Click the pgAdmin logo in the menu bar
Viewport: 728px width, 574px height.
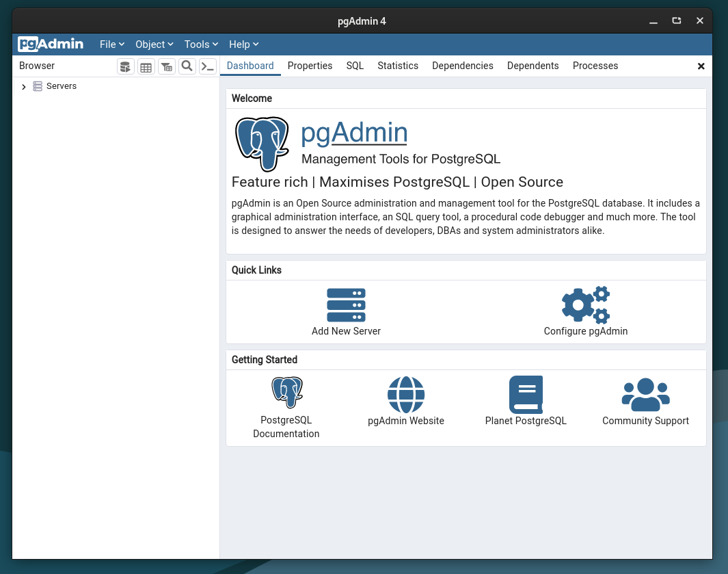click(x=51, y=44)
